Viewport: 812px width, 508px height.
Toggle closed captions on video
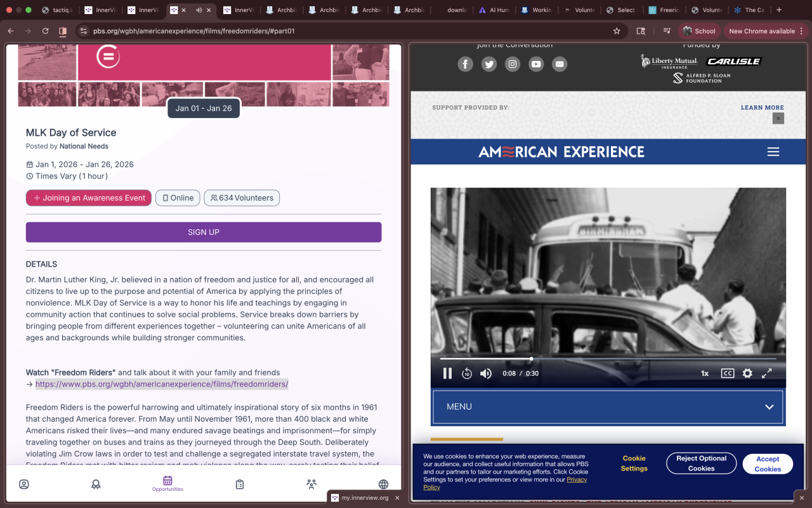pos(728,373)
